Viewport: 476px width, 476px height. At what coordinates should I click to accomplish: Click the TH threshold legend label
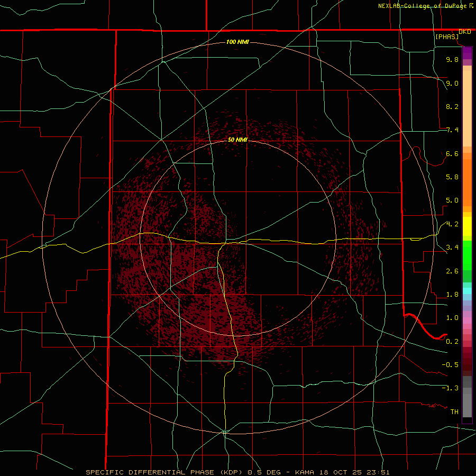point(454,412)
